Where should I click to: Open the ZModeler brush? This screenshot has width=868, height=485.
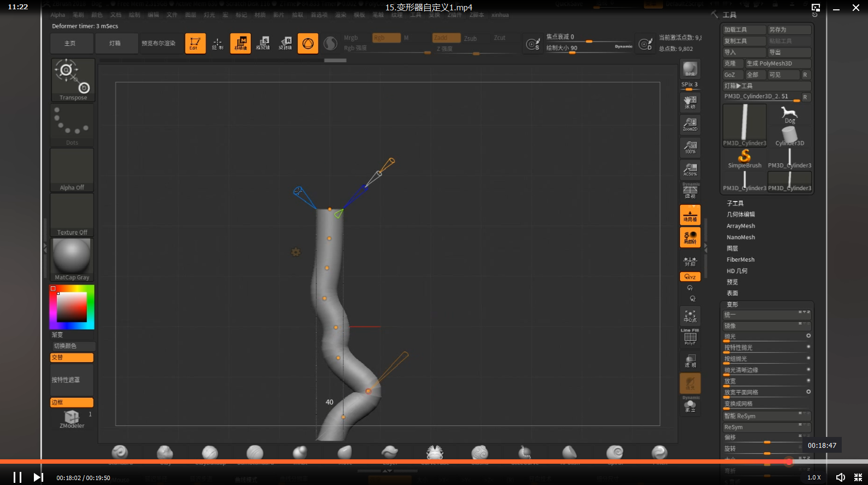pos(72,419)
